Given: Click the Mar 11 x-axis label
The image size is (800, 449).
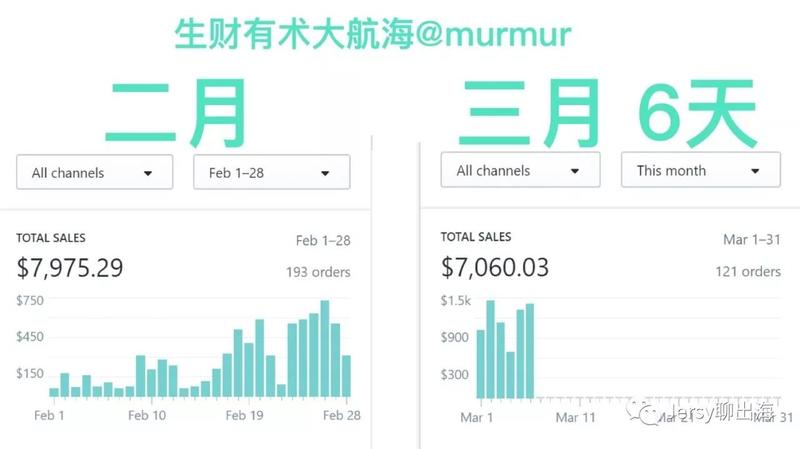Looking at the screenshot, I should click(x=575, y=416).
